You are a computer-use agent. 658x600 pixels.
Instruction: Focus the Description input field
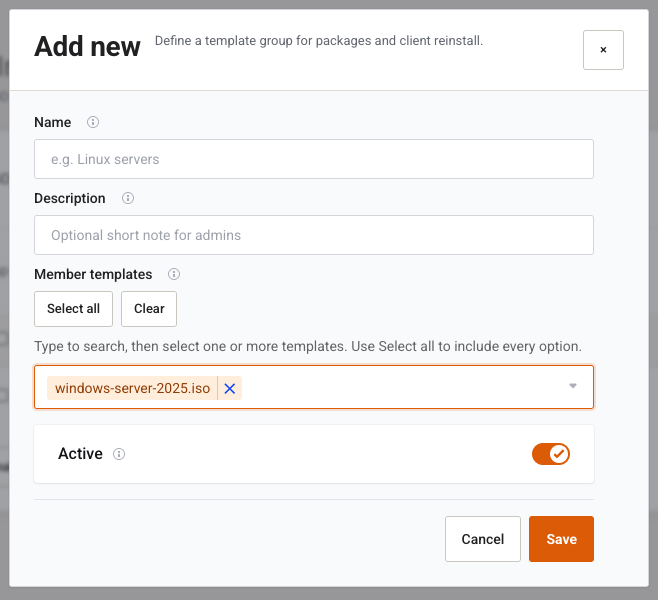coord(314,235)
